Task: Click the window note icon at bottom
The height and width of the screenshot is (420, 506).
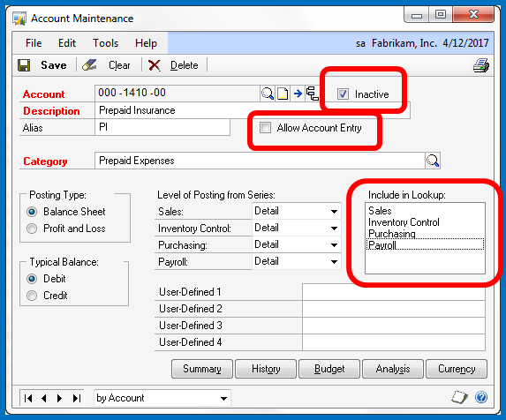Action: pyautogui.click(x=459, y=397)
